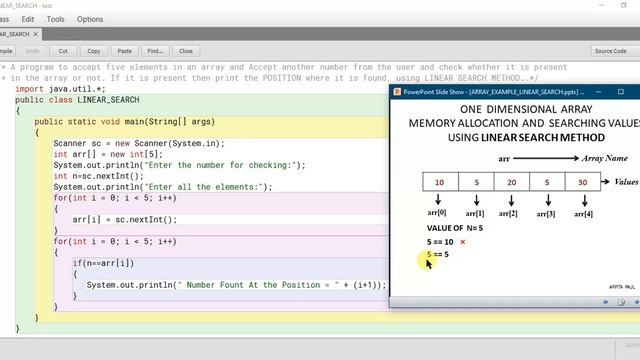Maximize the PowerPoint Slide Show window
640x360 pixels.
[x=621, y=92]
